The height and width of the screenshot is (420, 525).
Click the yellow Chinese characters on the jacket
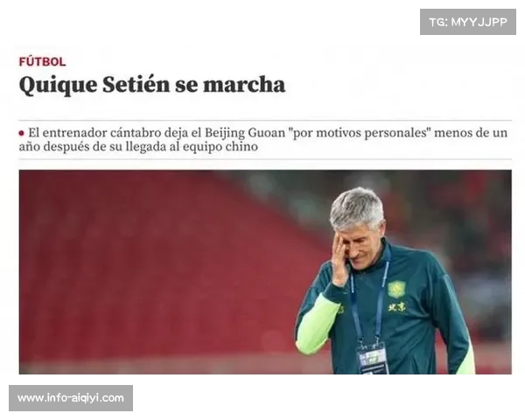tap(397, 307)
